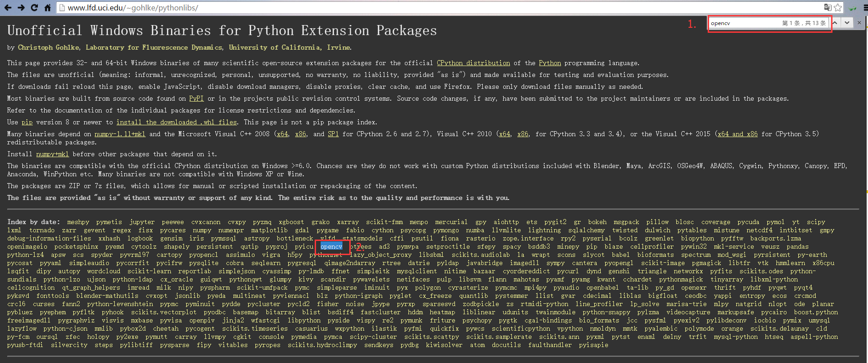Close the find bar with the X
868x363 pixels.
pyautogui.click(x=859, y=22)
